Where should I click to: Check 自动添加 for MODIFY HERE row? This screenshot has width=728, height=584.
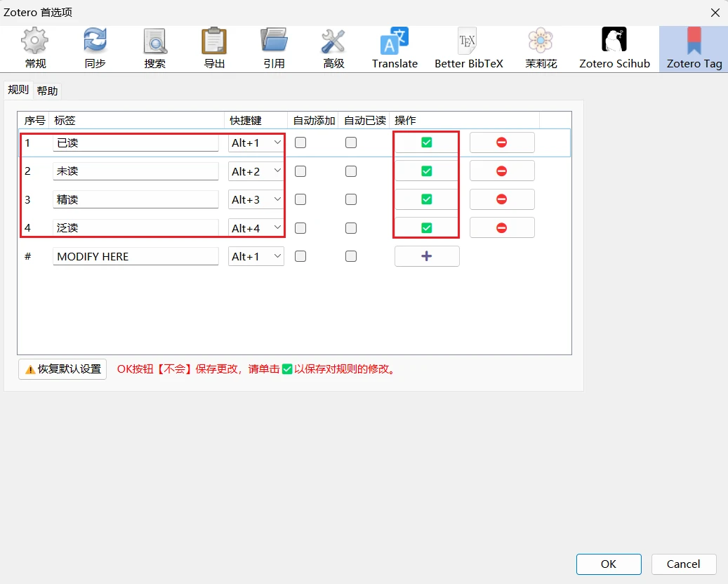(x=300, y=256)
